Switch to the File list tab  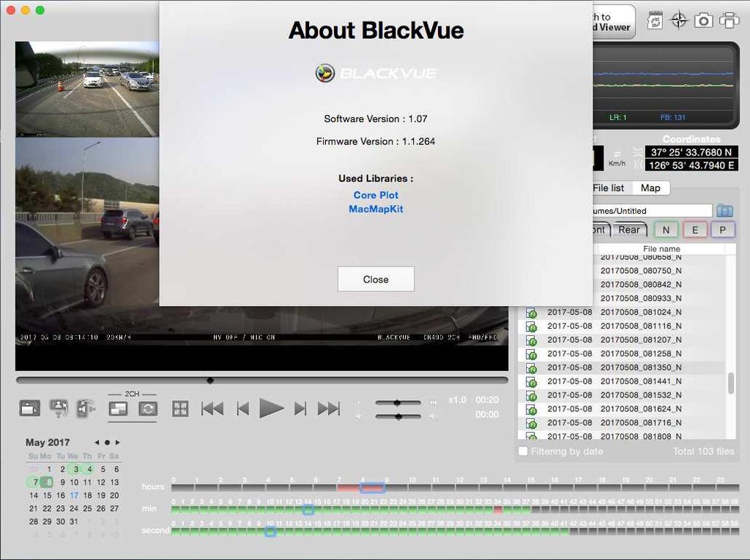[x=609, y=188]
